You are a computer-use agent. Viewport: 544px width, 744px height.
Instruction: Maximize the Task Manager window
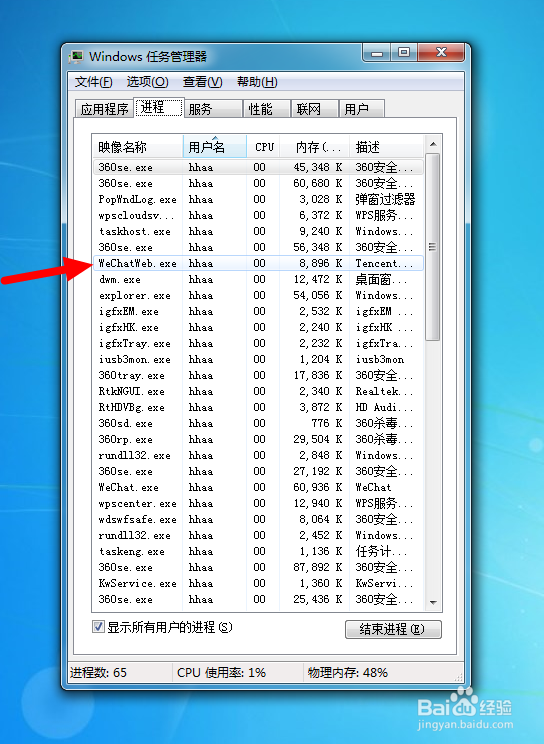[404, 53]
